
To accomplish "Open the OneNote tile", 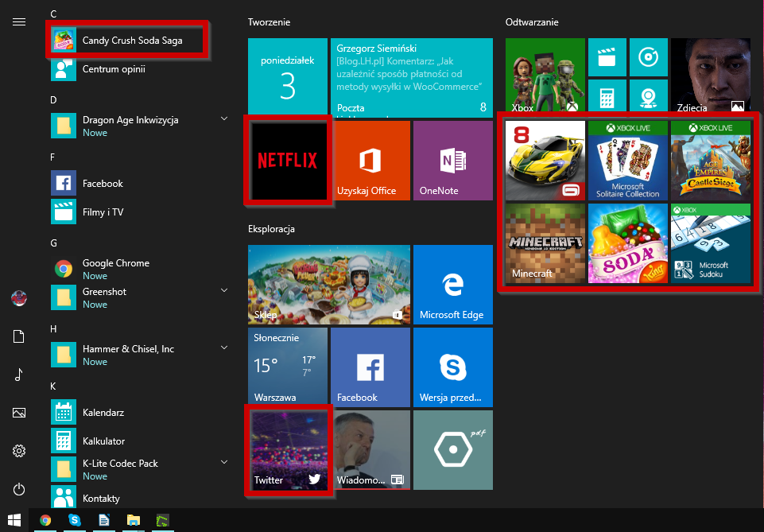I will [453, 161].
